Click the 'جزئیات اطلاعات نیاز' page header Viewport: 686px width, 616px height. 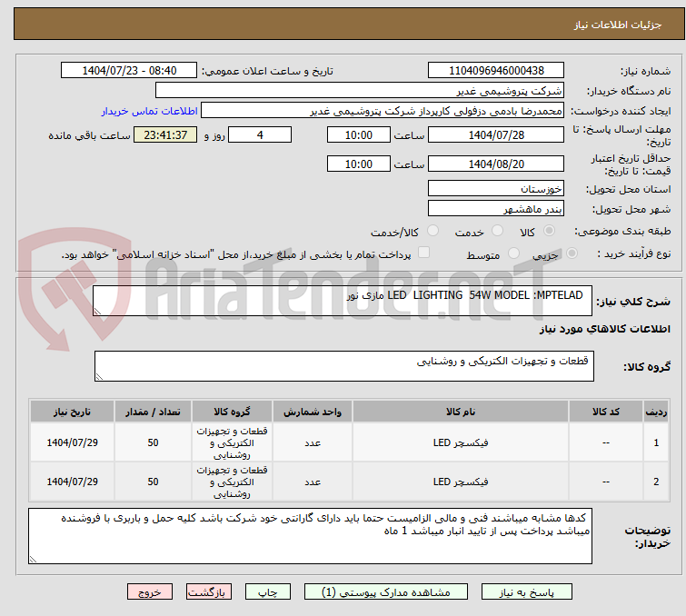pyautogui.click(x=617, y=25)
